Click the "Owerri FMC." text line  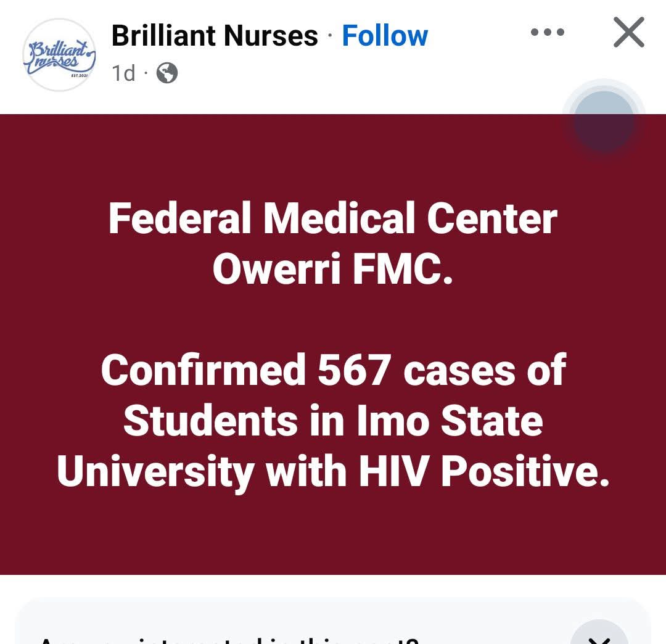coord(333,269)
